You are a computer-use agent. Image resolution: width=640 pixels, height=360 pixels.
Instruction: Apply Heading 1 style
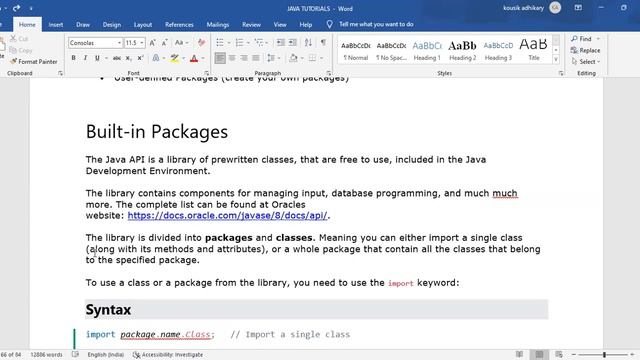pyautogui.click(x=427, y=51)
